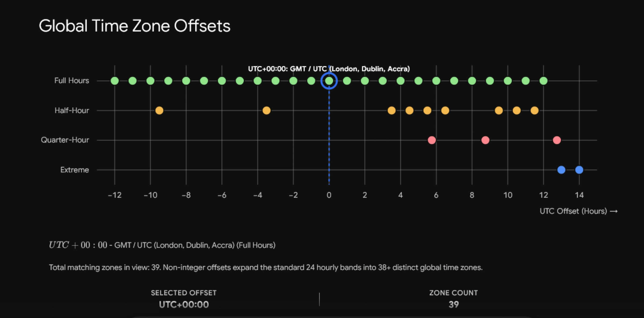This screenshot has width=644, height=318.
Task: Click the Half-Hour row label
Action: tap(72, 110)
